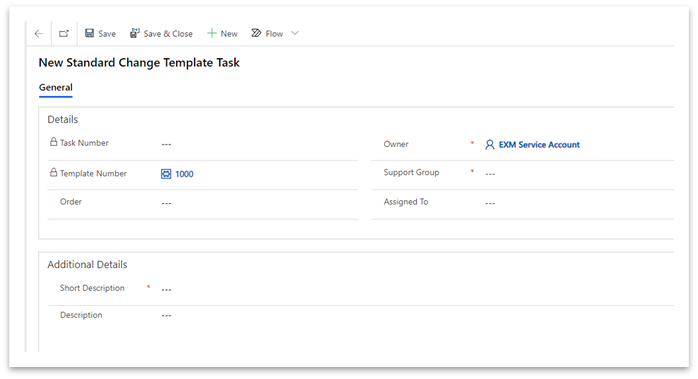Click the lock icon beside Template Number
This screenshot has width=698, height=379.
coord(53,172)
